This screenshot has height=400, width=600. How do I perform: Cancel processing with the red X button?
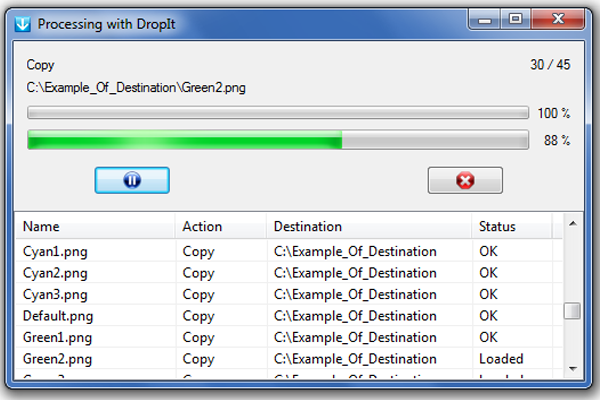click(x=465, y=180)
